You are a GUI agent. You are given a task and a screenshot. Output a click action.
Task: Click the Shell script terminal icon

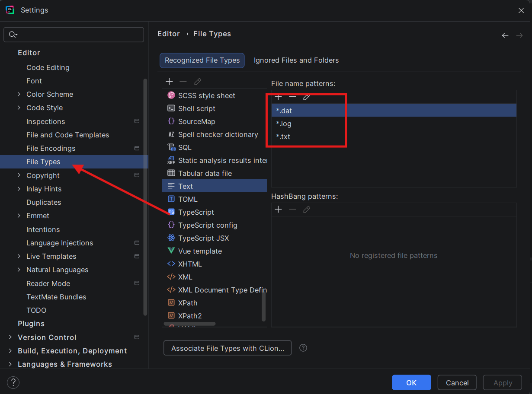coord(171,108)
